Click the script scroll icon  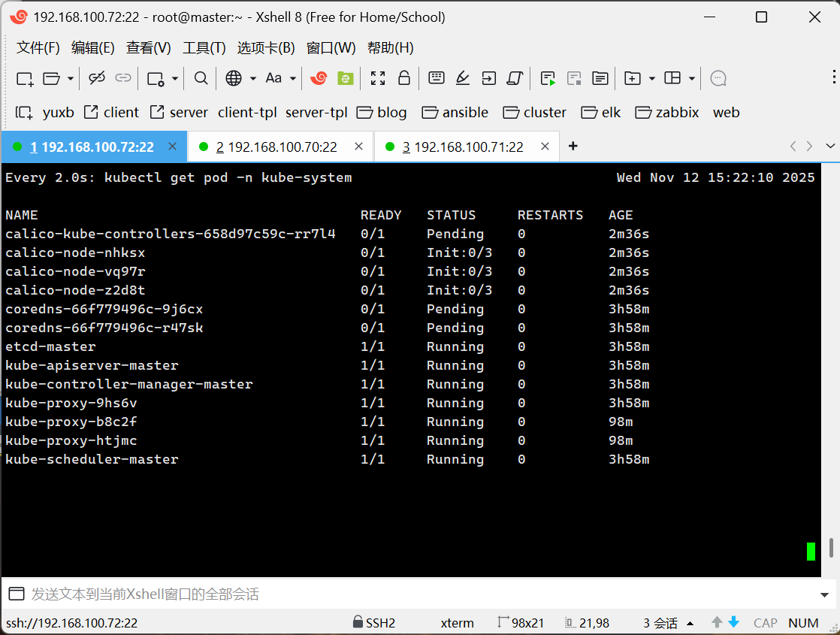coord(515,78)
